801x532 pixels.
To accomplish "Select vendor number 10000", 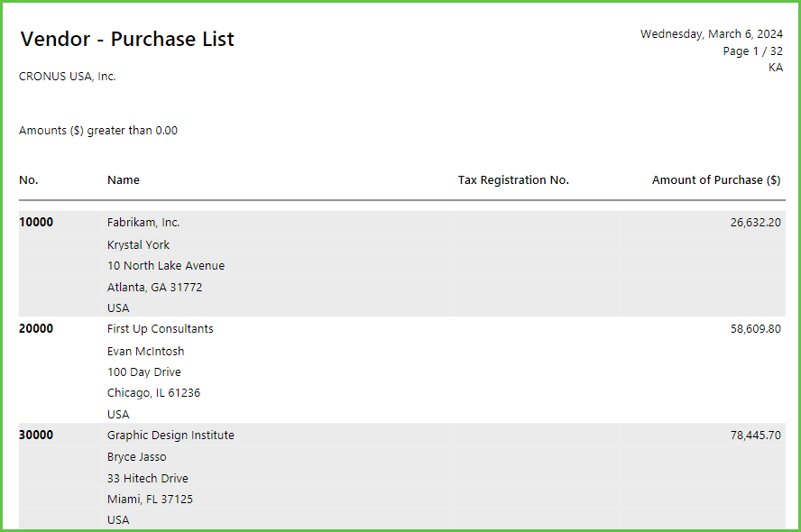I will coord(36,223).
